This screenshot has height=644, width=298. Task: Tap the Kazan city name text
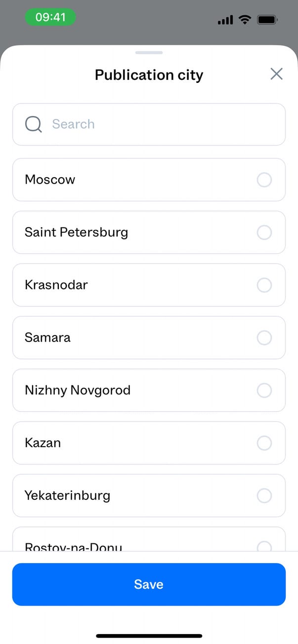coord(43,443)
